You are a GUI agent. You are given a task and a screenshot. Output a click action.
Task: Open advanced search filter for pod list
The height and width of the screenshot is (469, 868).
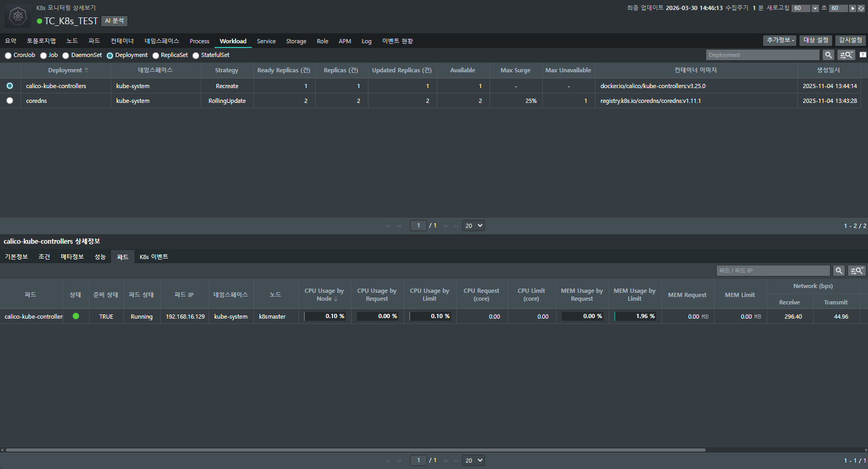857,271
